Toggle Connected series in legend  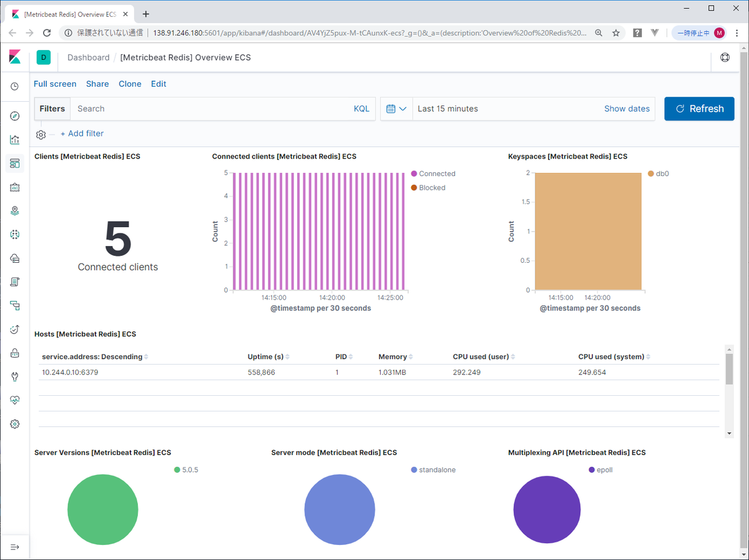pos(433,174)
